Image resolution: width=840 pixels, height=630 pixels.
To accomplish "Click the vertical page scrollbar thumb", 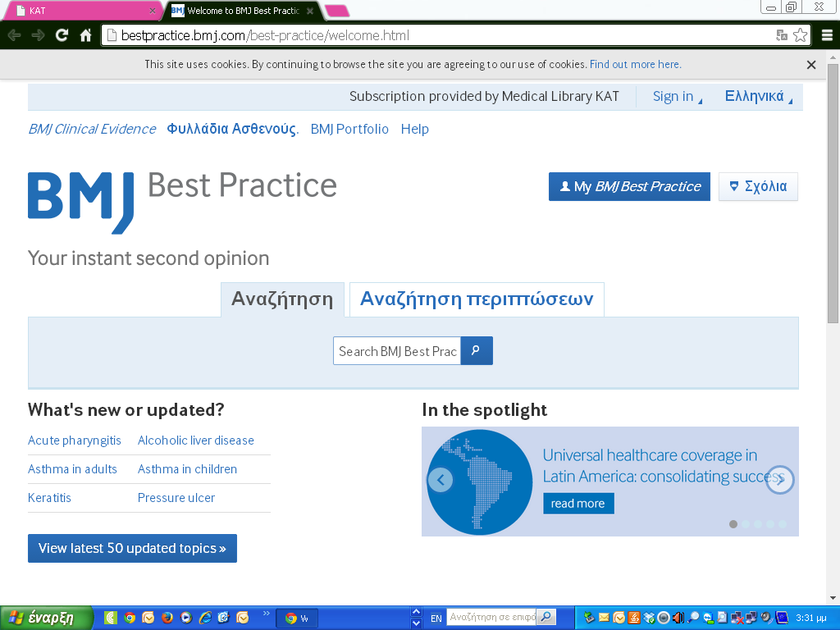I will 833,193.
